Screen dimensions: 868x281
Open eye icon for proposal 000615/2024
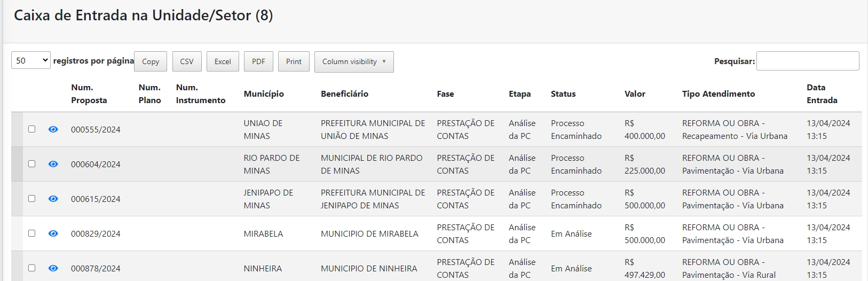click(53, 199)
